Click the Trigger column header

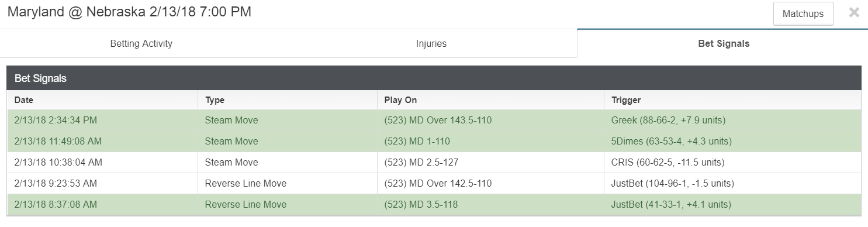pos(626,100)
